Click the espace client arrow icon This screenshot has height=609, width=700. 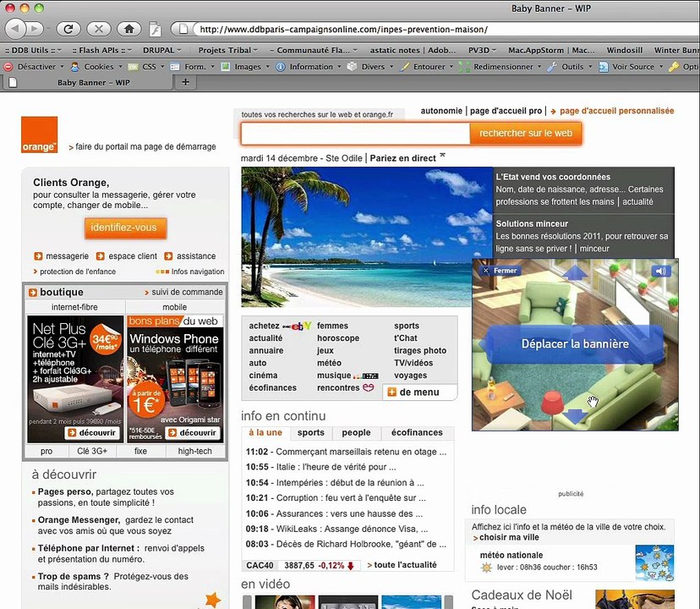[101, 256]
